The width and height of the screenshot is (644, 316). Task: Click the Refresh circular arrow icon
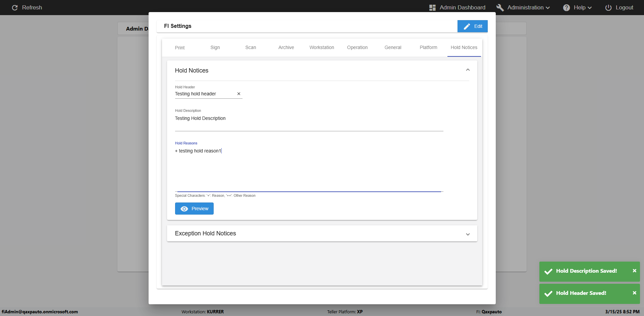[x=15, y=7]
